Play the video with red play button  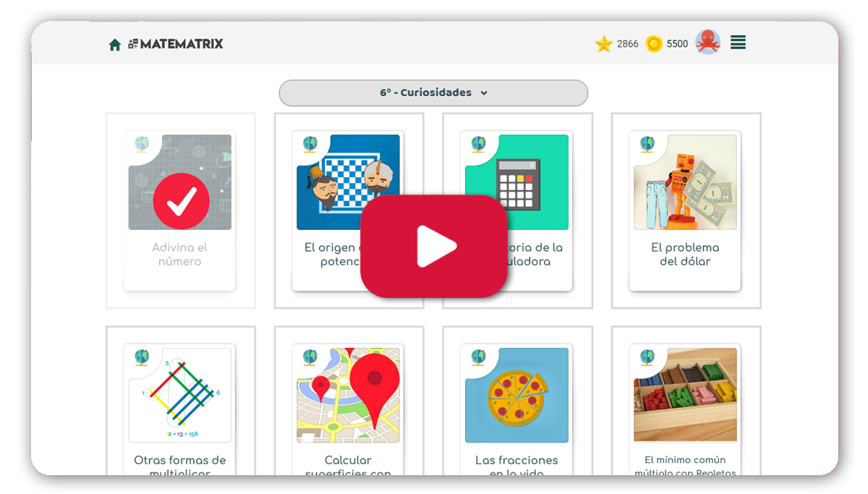(434, 246)
